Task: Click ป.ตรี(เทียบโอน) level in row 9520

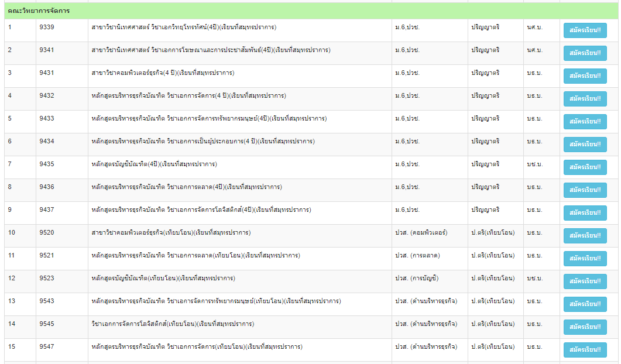Action: tap(493, 233)
